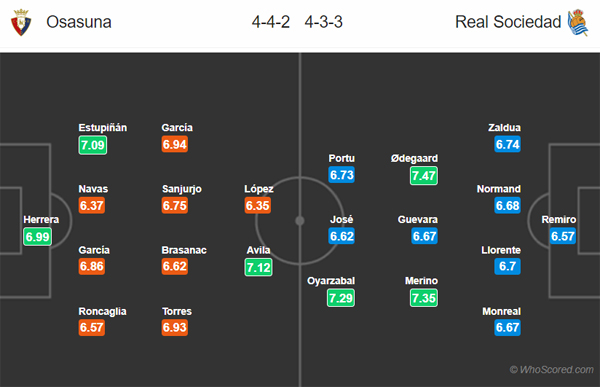Click the 4-4-2 formation label

click(271, 22)
